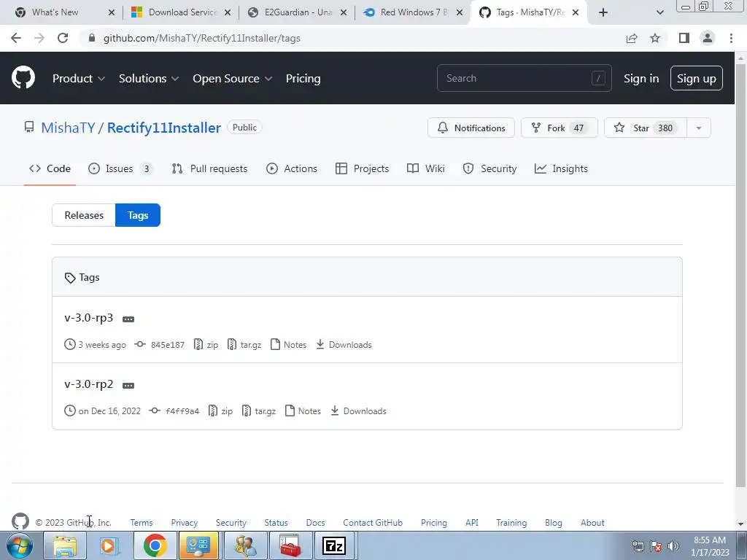View Notes for v-3.0-rp3
The image size is (747, 560).
288,345
